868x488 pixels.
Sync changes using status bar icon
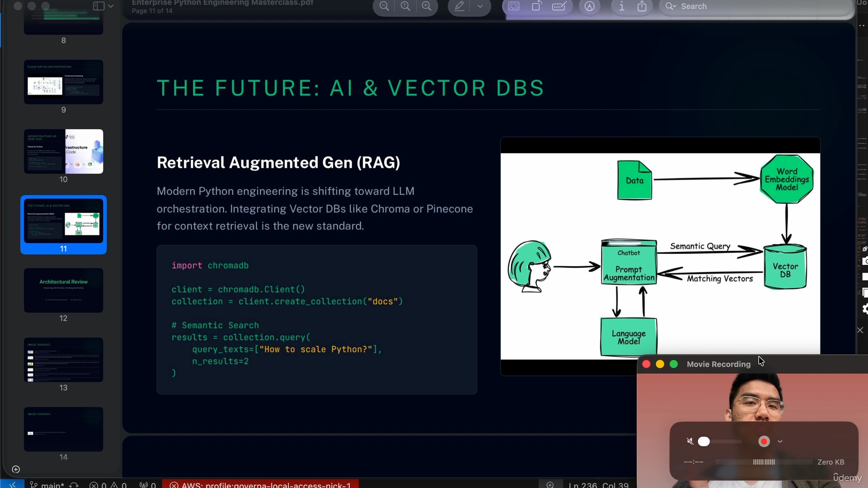tap(74, 484)
